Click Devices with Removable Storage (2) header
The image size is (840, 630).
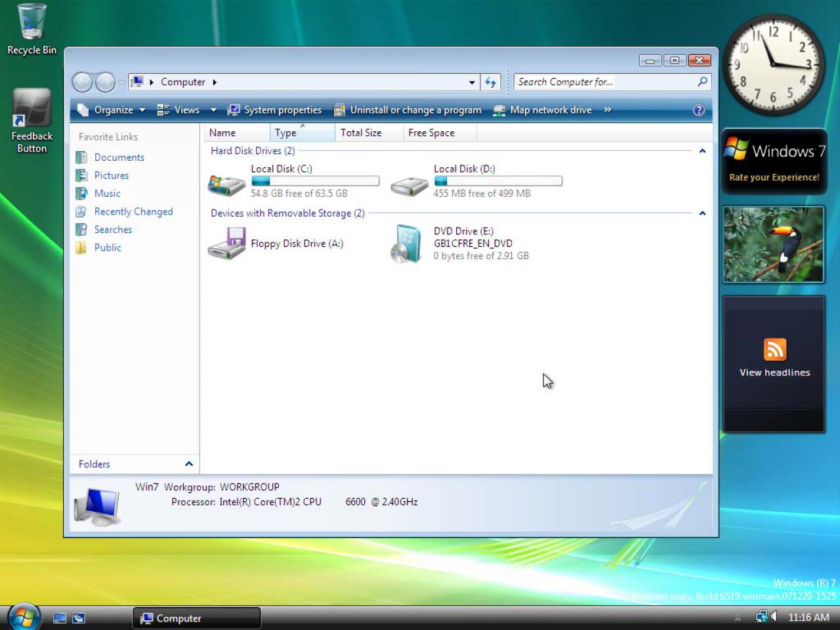point(287,213)
